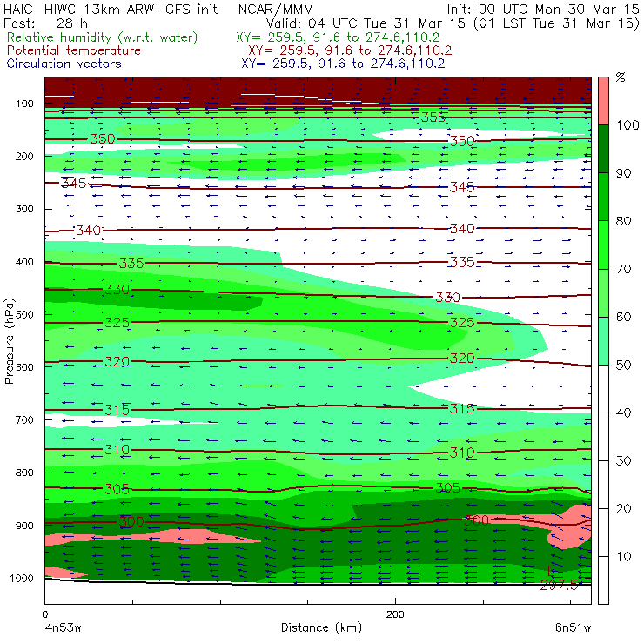The width and height of the screenshot is (644, 644).
Task: Click the '30' label on the colorbar
Action: click(623, 461)
